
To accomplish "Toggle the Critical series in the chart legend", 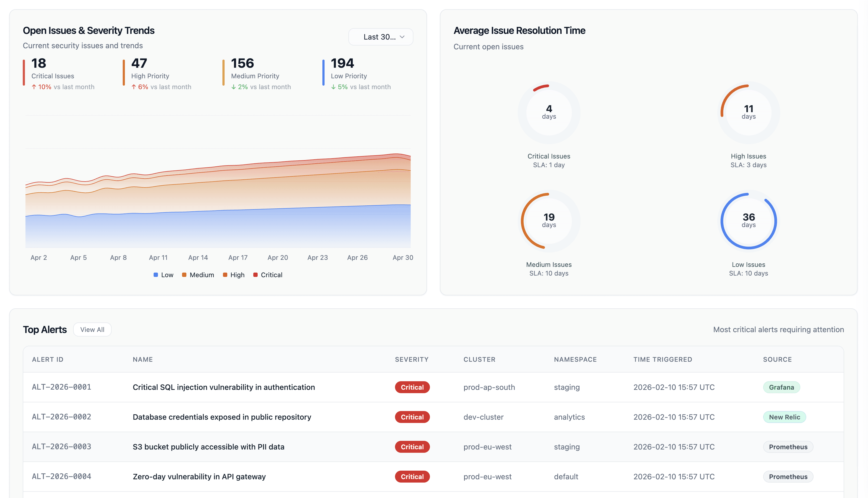I will pos(268,275).
